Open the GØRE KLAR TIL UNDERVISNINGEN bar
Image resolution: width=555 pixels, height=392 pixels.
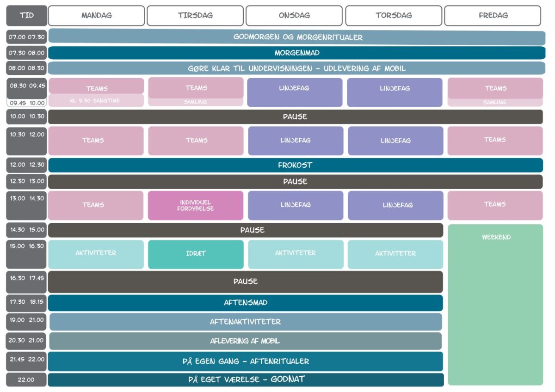pos(297,68)
